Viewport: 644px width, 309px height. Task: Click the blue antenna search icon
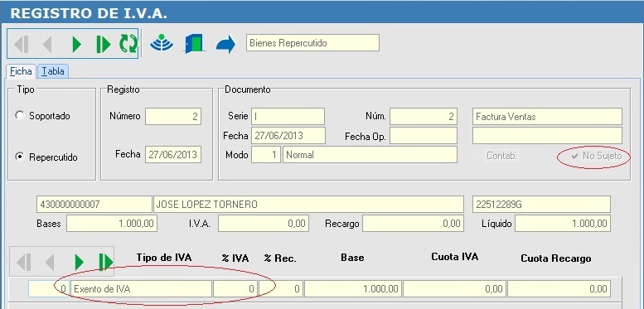[x=162, y=44]
